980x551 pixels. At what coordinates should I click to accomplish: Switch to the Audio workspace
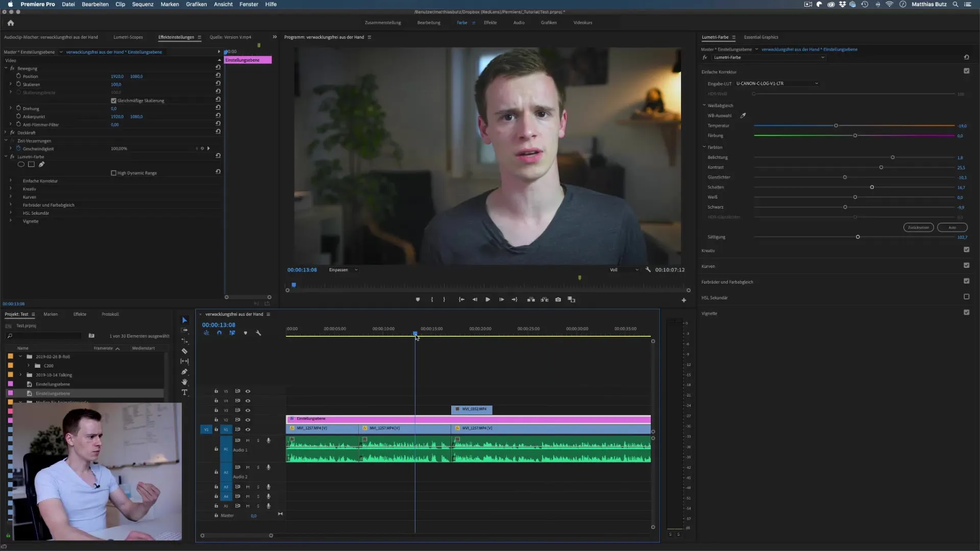click(519, 22)
